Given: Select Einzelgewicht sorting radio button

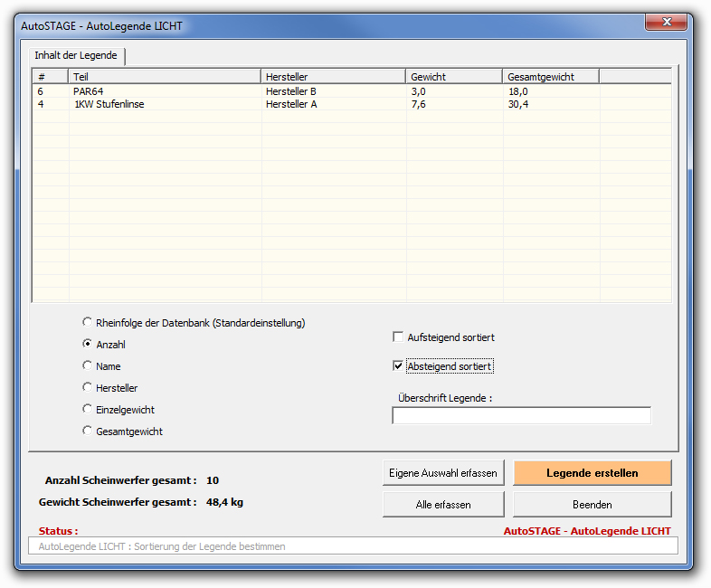Looking at the screenshot, I should pyautogui.click(x=88, y=409).
